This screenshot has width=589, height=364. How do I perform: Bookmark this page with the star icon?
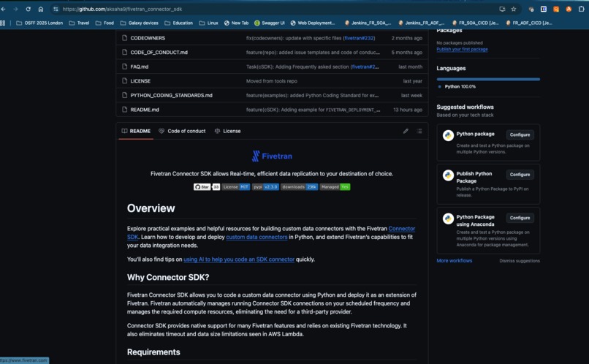click(514, 9)
